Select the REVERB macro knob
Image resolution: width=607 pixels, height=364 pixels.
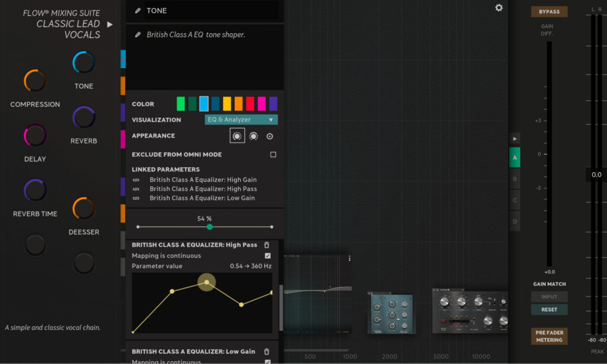coord(84,117)
